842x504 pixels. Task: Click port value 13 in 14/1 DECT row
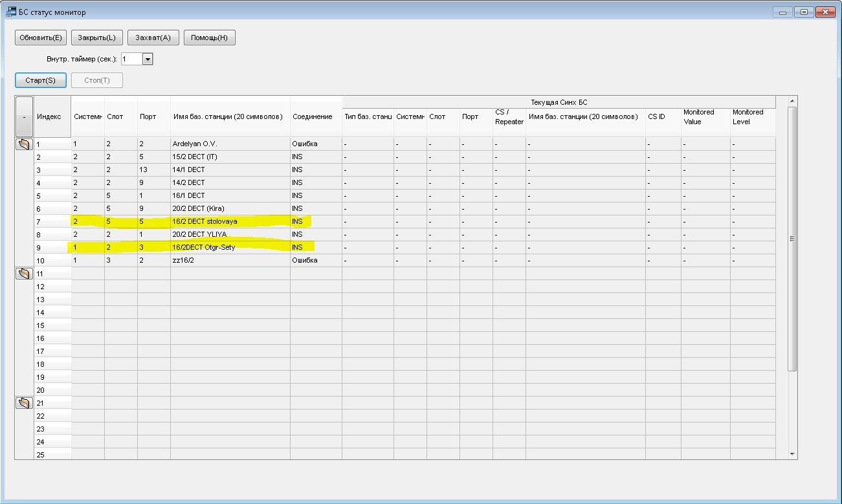[x=154, y=170]
